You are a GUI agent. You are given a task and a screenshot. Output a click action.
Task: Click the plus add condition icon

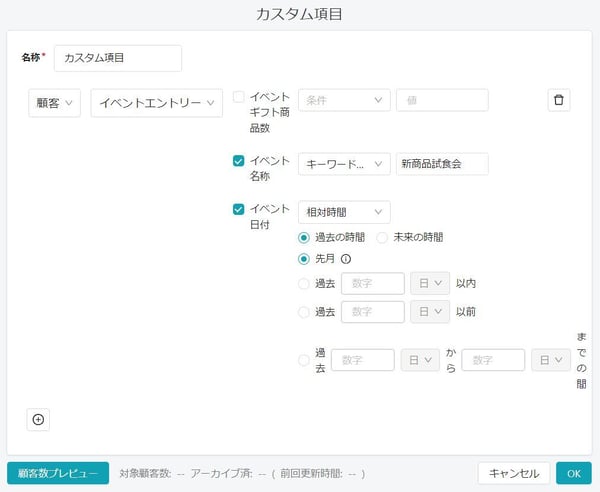[x=38, y=419]
